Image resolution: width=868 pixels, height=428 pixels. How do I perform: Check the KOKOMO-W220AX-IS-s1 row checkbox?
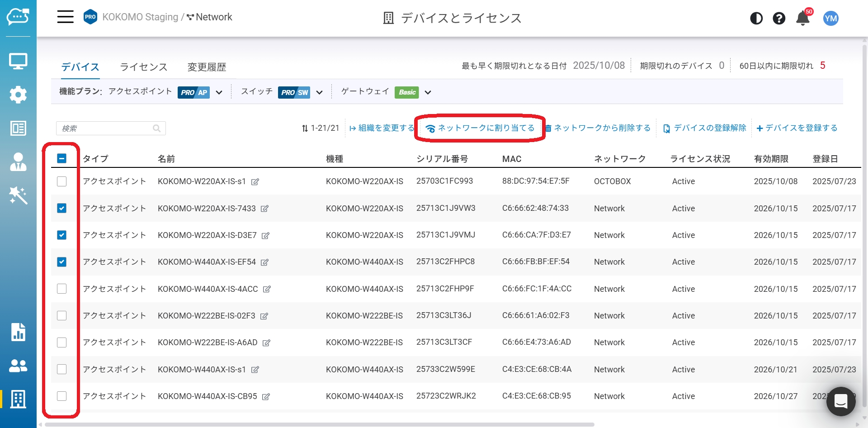[x=62, y=181]
